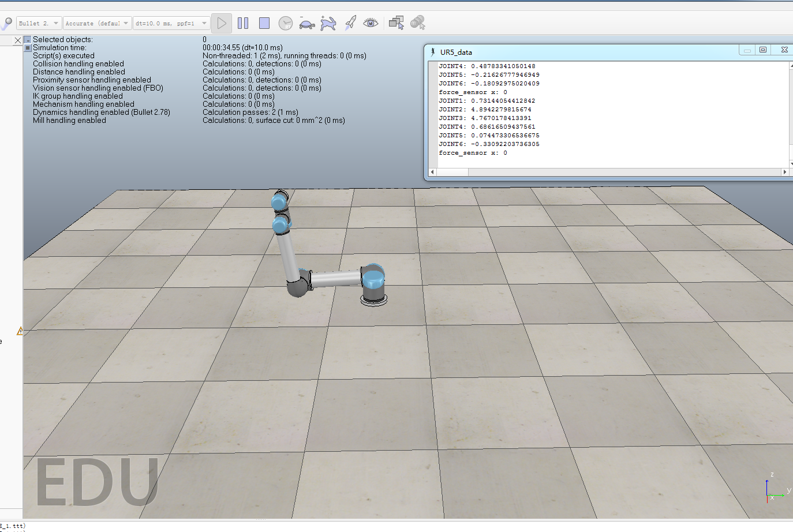The width and height of the screenshot is (793, 532).
Task: Open the Bullet physics engine dropdown
Action: 39,23
